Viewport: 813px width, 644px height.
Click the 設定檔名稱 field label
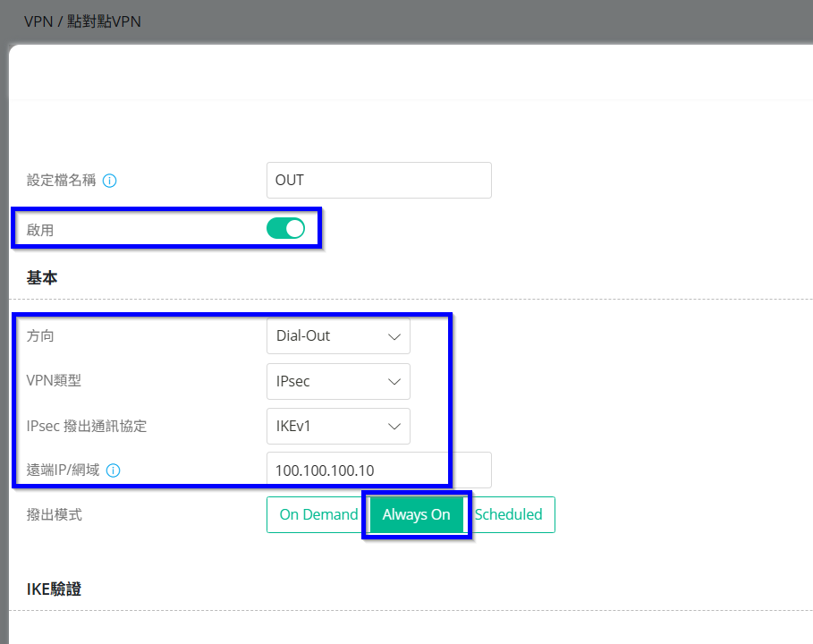[61, 181]
